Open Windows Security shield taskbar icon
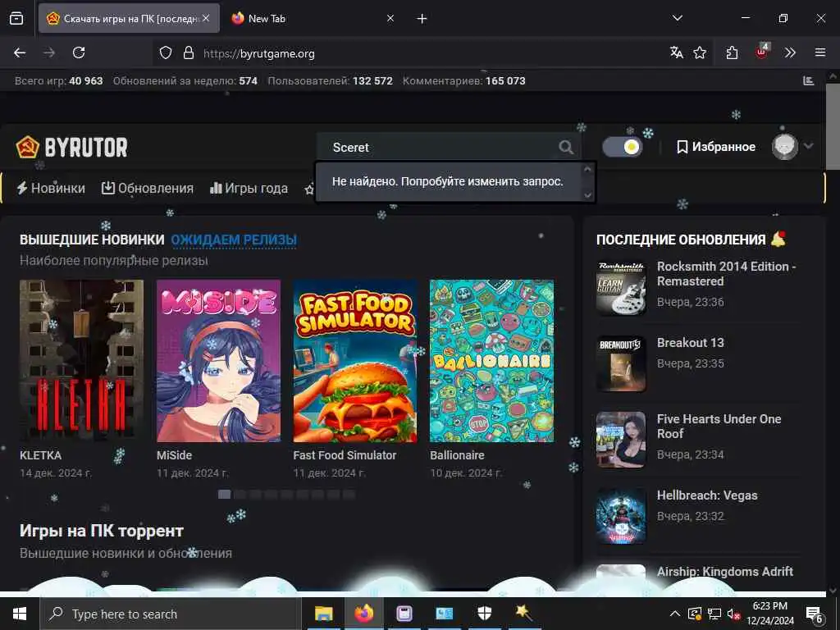The width and height of the screenshot is (840, 630). (484, 614)
